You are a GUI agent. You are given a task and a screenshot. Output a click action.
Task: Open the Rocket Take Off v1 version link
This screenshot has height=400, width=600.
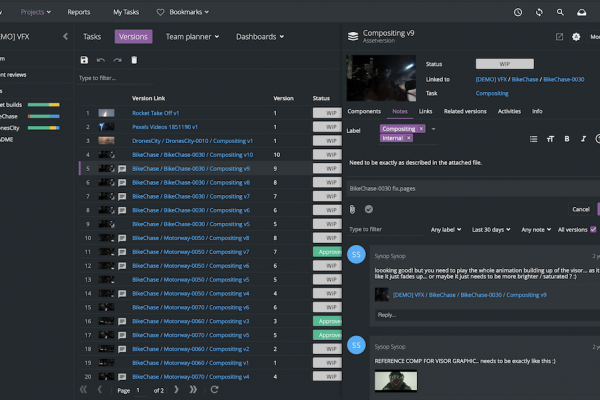[155, 113]
